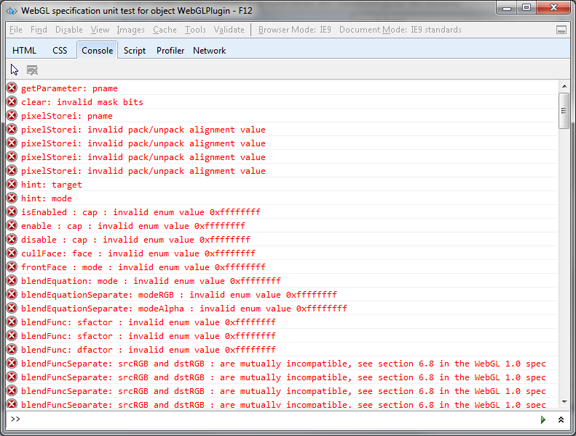This screenshot has width=576, height=436.
Task: Click the 'hint: mode' error line
Action: [x=46, y=199]
